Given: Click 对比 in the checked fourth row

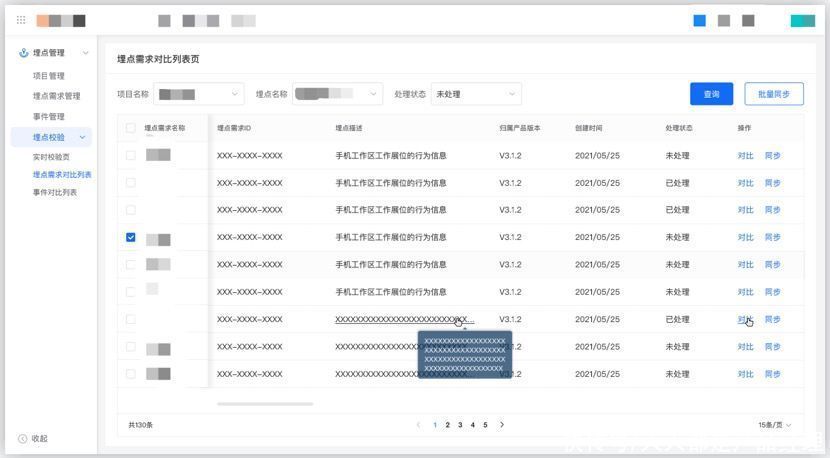Looking at the screenshot, I should click(745, 237).
